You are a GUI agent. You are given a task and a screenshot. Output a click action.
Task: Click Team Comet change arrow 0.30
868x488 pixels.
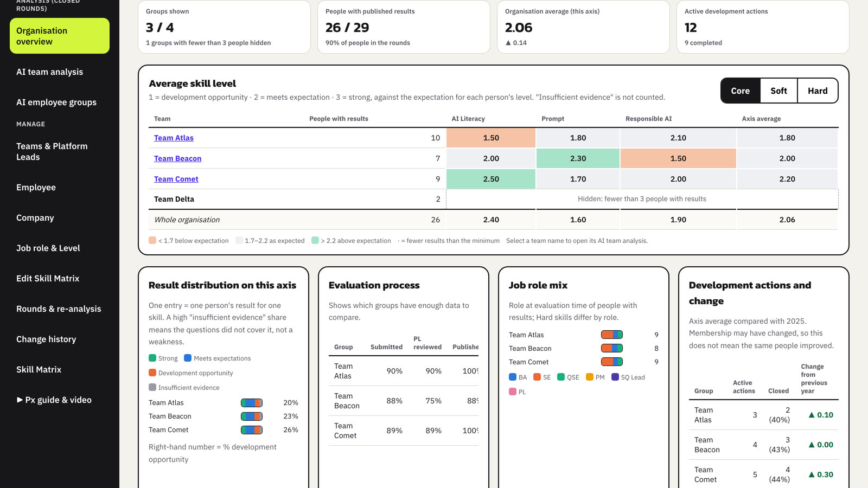click(x=812, y=474)
